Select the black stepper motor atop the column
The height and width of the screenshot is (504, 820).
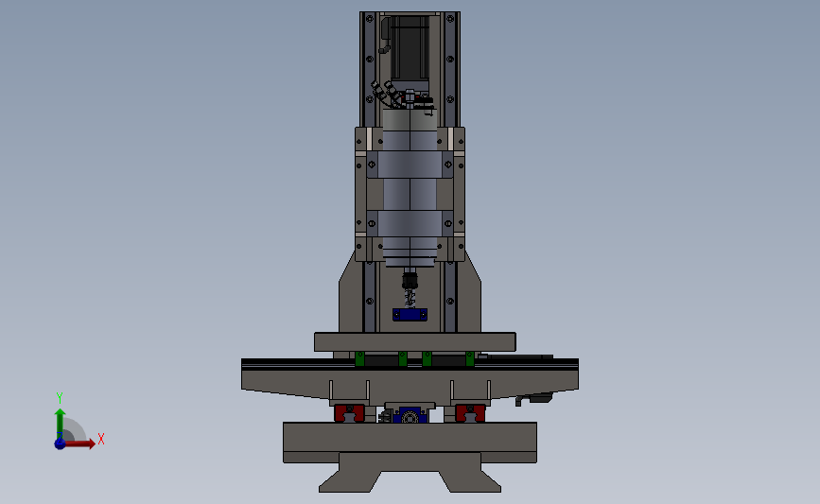(x=410, y=47)
